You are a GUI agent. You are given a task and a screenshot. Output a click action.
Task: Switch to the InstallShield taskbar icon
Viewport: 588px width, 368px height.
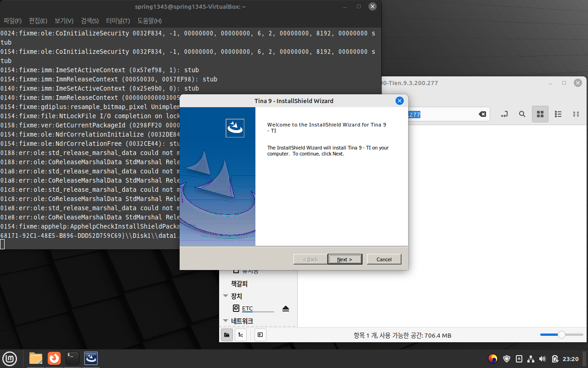[91, 358]
